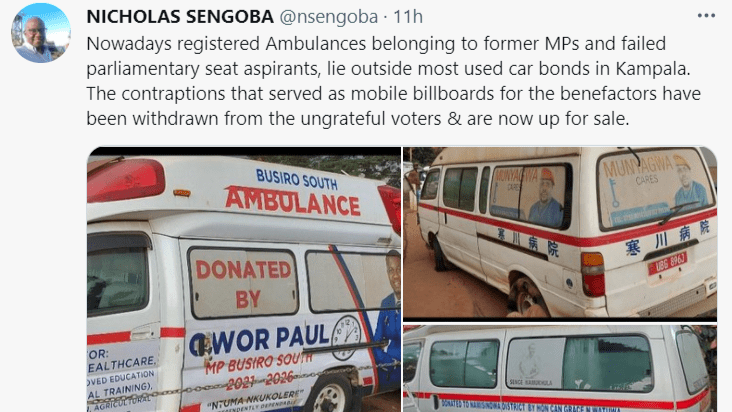This screenshot has height=412, width=732.
Task: Click the red siren light on ambulance roof
Action: tap(126, 180)
